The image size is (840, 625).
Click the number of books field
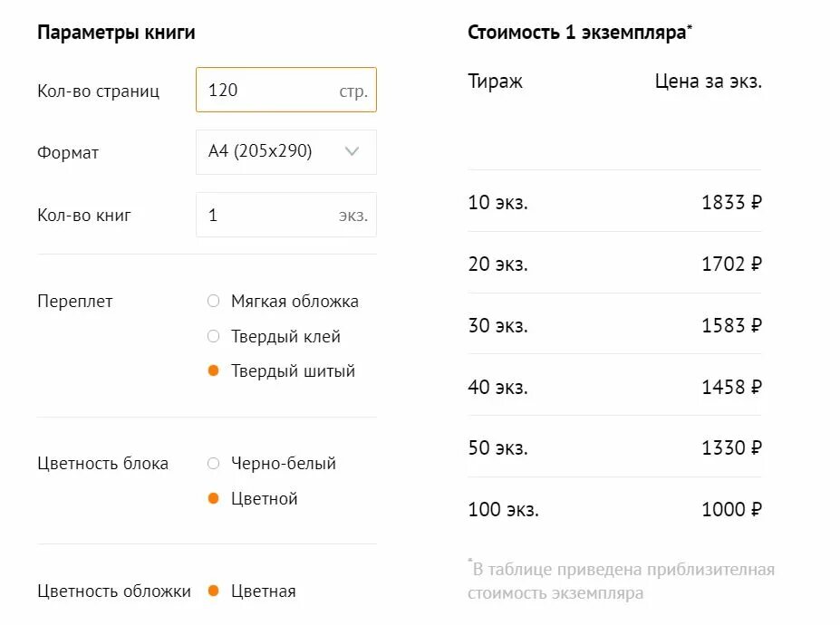click(x=286, y=215)
